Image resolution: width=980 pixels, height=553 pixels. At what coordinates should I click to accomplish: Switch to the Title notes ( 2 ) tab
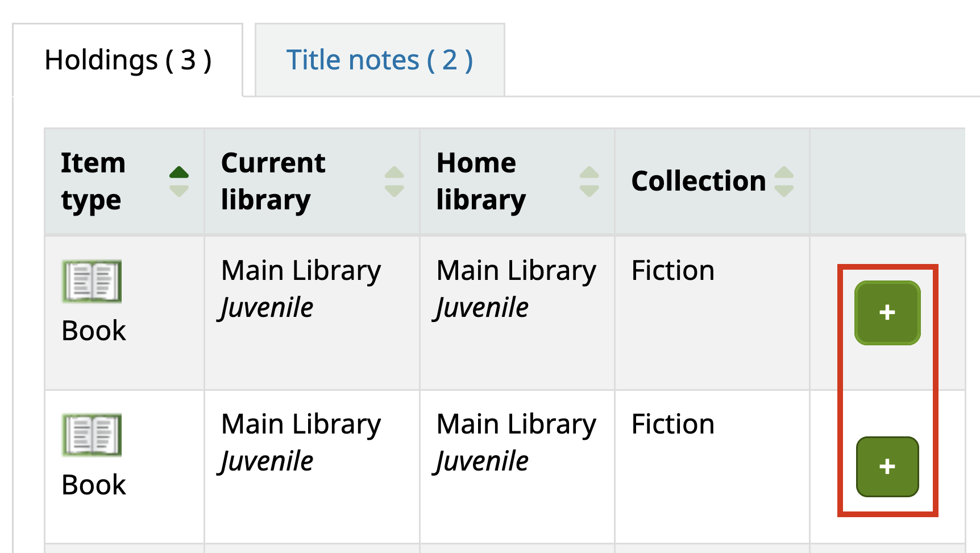[x=380, y=60]
